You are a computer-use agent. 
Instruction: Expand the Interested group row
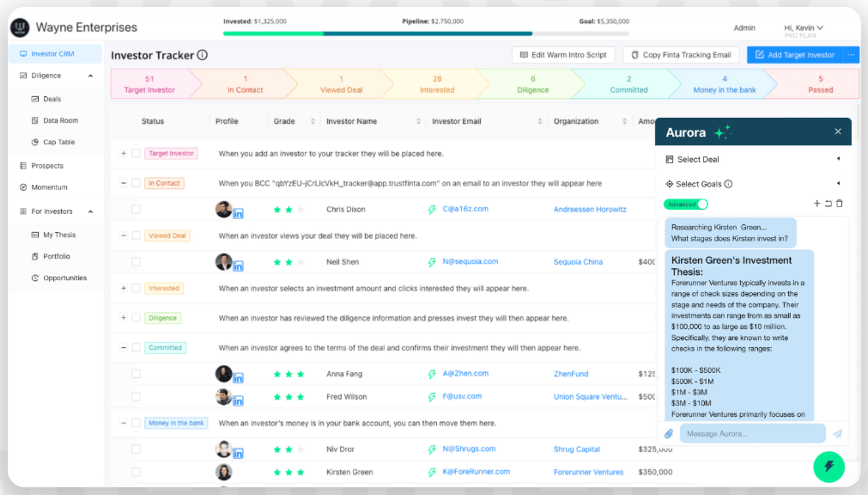pos(124,288)
